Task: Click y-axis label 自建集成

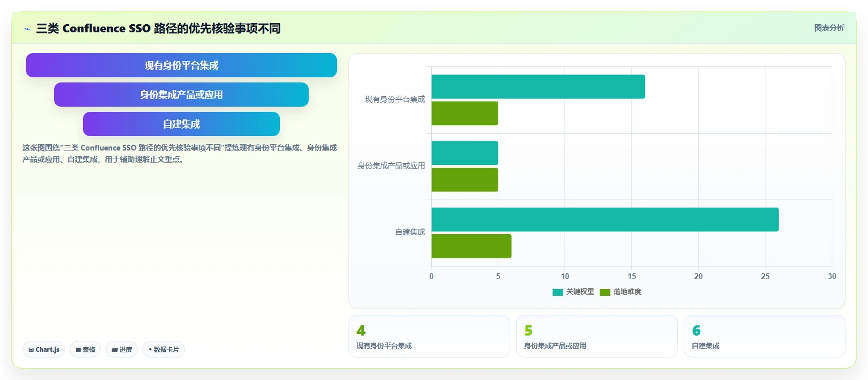Action: (x=410, y=232)
